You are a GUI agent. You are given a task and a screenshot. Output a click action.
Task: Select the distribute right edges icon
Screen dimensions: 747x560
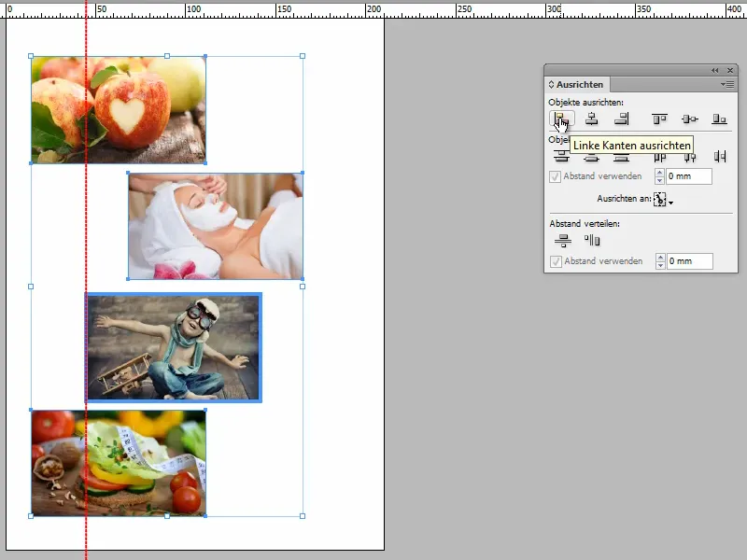(718, 156)
